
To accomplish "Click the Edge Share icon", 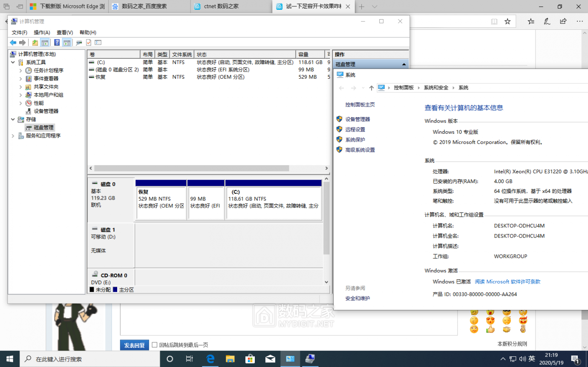I will click(x=563, y=21).
